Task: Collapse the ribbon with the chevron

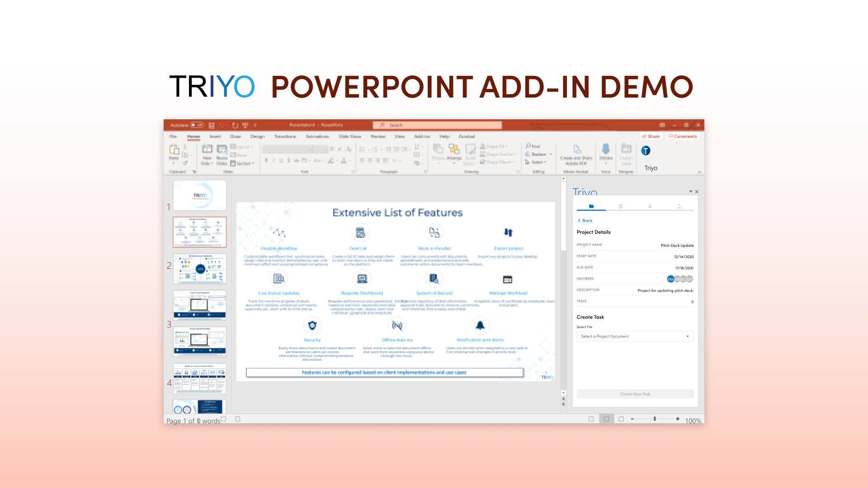Action: coord(699,172)
